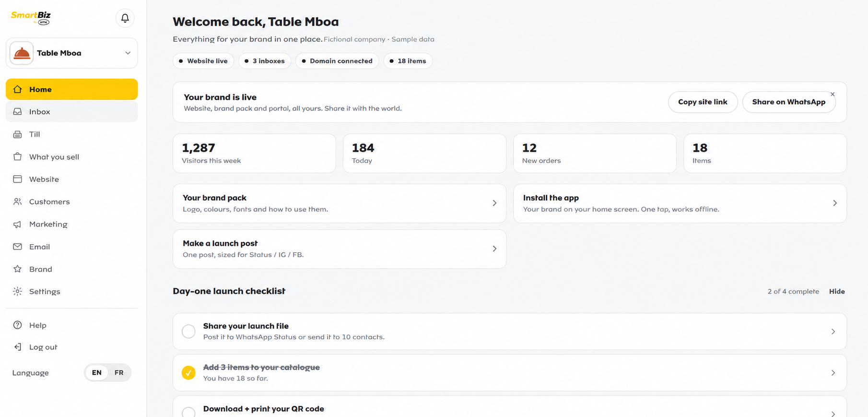Open Settings from the sidebar

pos(72,291)
